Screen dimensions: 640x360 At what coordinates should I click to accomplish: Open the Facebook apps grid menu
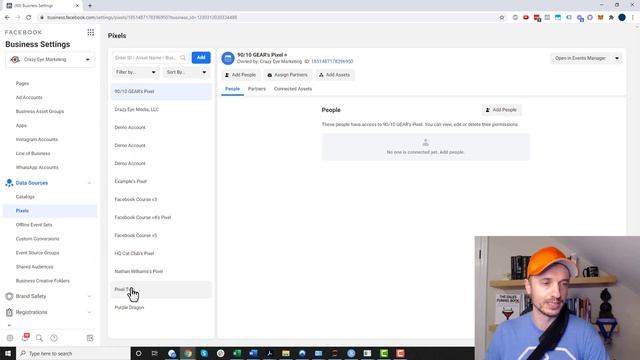tap(91, 32)
